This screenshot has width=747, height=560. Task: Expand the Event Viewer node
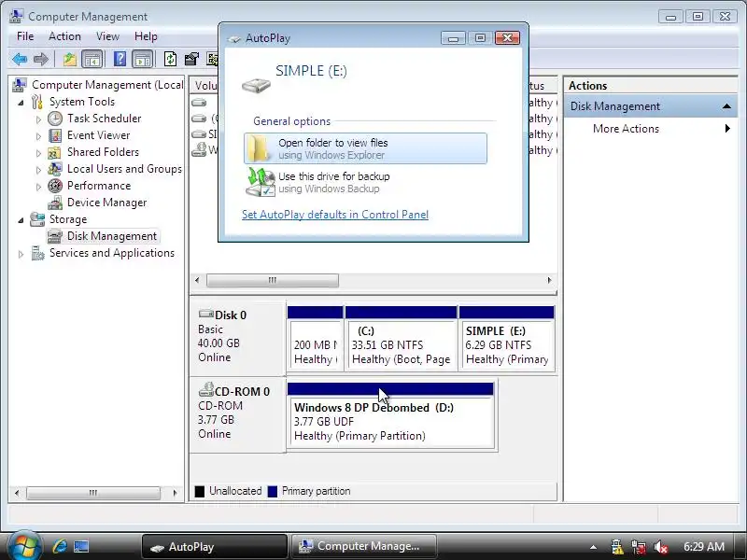tap(38, 136)
